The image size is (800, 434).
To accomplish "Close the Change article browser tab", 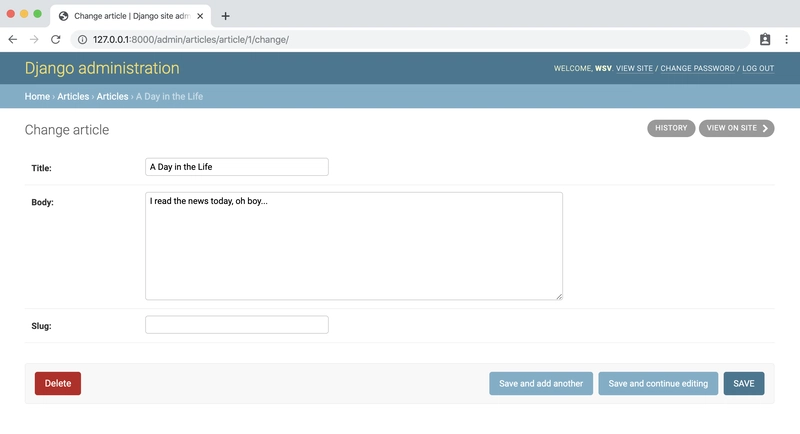I will click(x=200, y=16).
